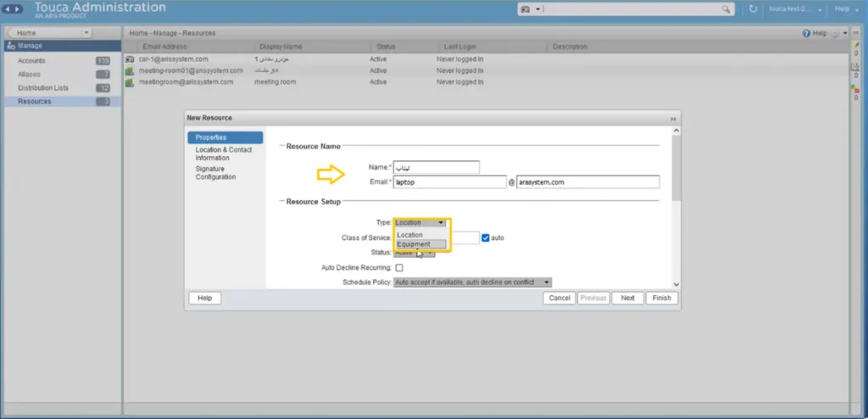Viewport: 868px width, 419px height.
Task: Select meeting-room01@arissystem.com row
Action: [486, 70]
